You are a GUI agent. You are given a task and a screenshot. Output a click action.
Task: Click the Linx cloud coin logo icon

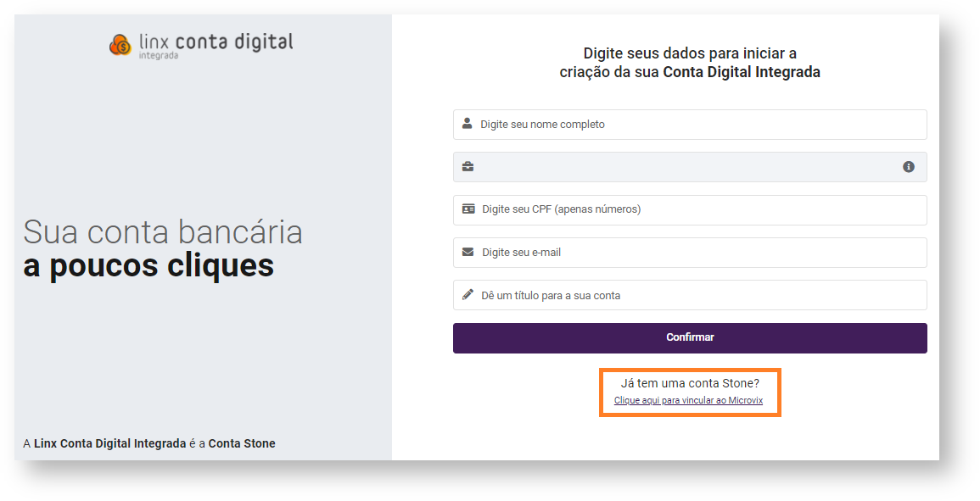[x=120, y=45]
